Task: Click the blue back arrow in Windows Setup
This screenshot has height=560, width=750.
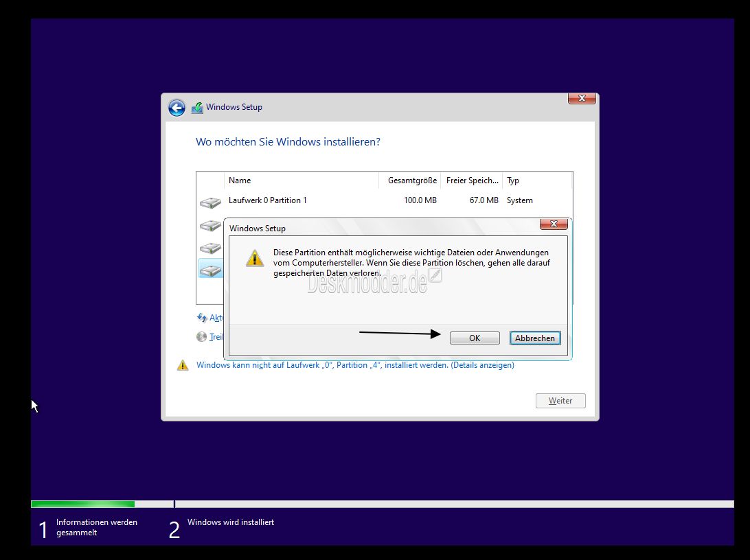Action: pos(177,108)
